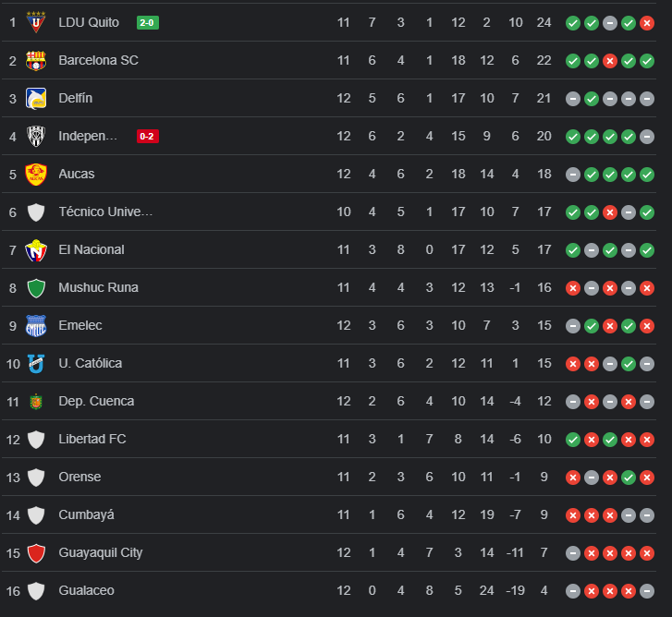Open the Independiente 0-2 live score badge
This screenshot has width=672, height=617.
pyautogui.click(x=147, y=136)
